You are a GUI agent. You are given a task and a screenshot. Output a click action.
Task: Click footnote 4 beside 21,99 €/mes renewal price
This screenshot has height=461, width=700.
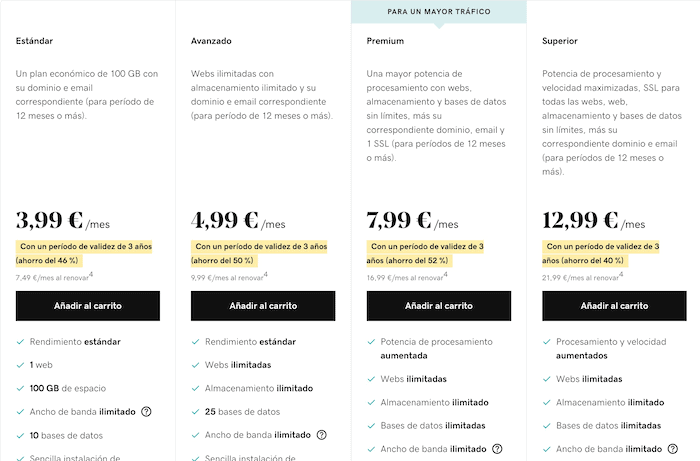coord(621,274)
